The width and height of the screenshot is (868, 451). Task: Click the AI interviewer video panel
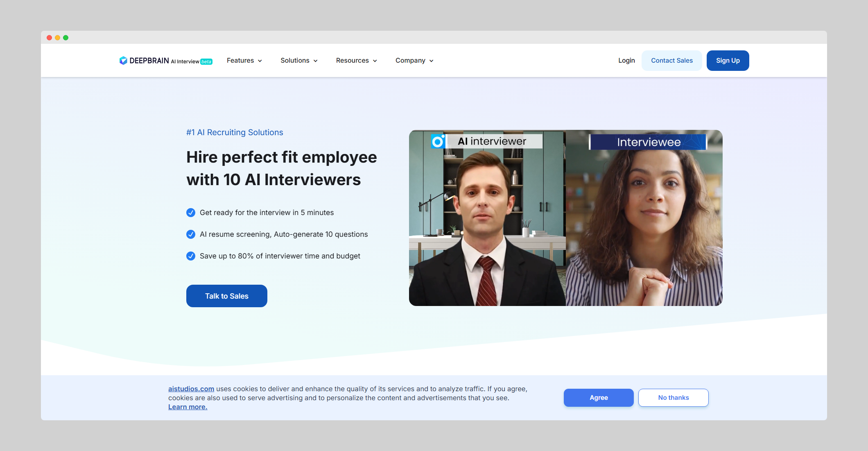coord(487,218)
